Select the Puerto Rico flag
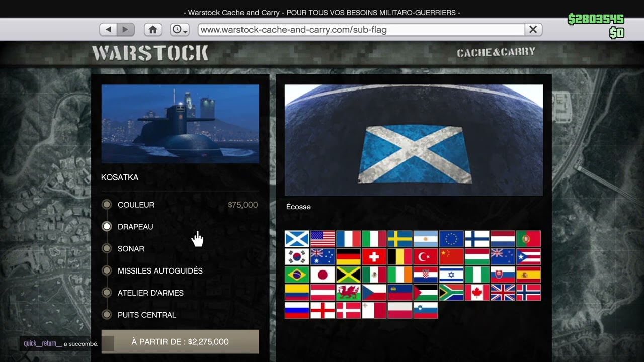The image size is (644, 362). tap(528, 257)
